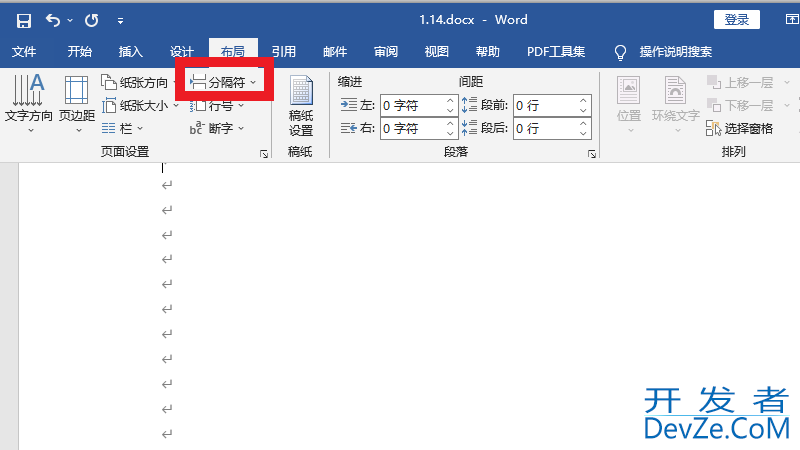Open 纸张大小 paper size options
The height and width of the screenshot is (450, 800).
140,106
